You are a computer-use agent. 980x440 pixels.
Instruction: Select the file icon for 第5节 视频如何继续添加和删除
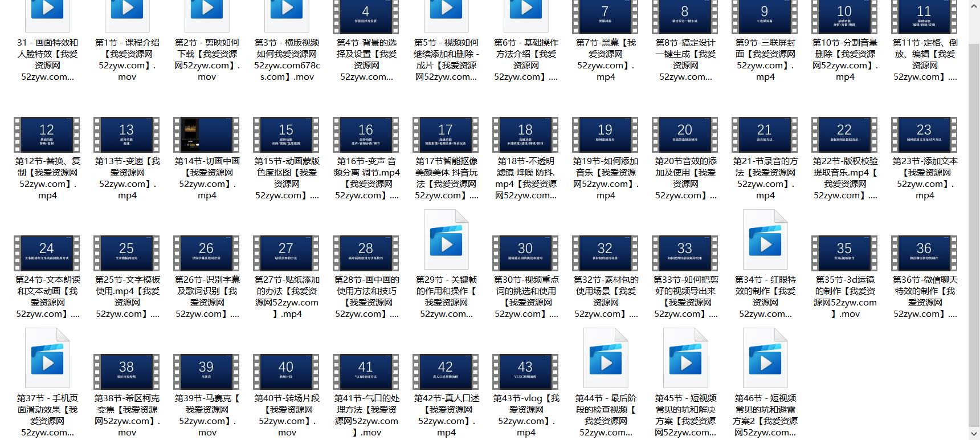pos(446,15)
